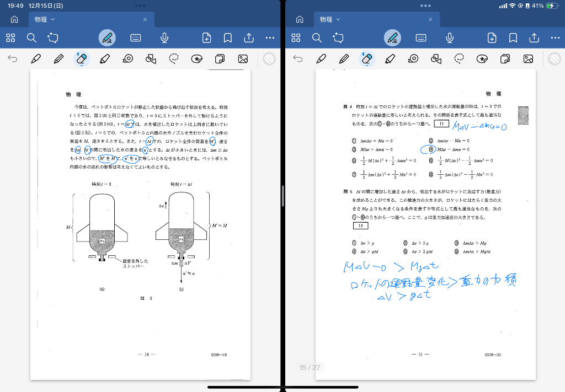Viewport: 565px width, 392px height.
Task: Select the pen tool in left window
Action: [36, 59]
